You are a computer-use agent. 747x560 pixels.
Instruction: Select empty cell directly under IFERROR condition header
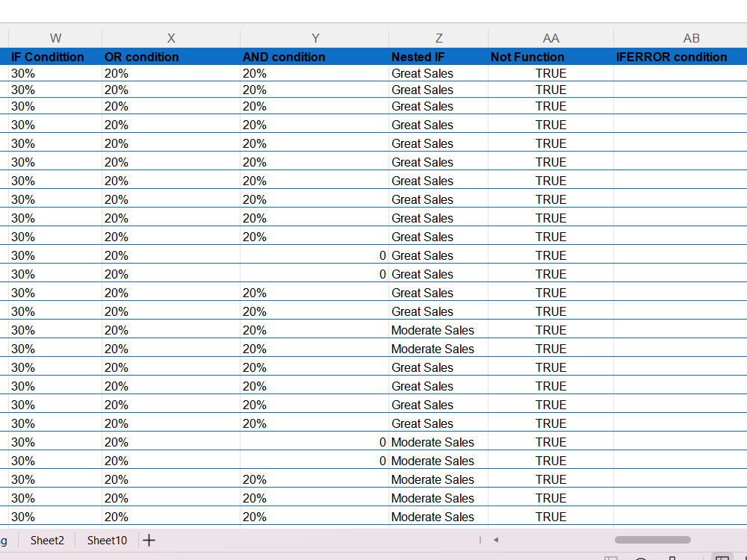coord(681,73)
